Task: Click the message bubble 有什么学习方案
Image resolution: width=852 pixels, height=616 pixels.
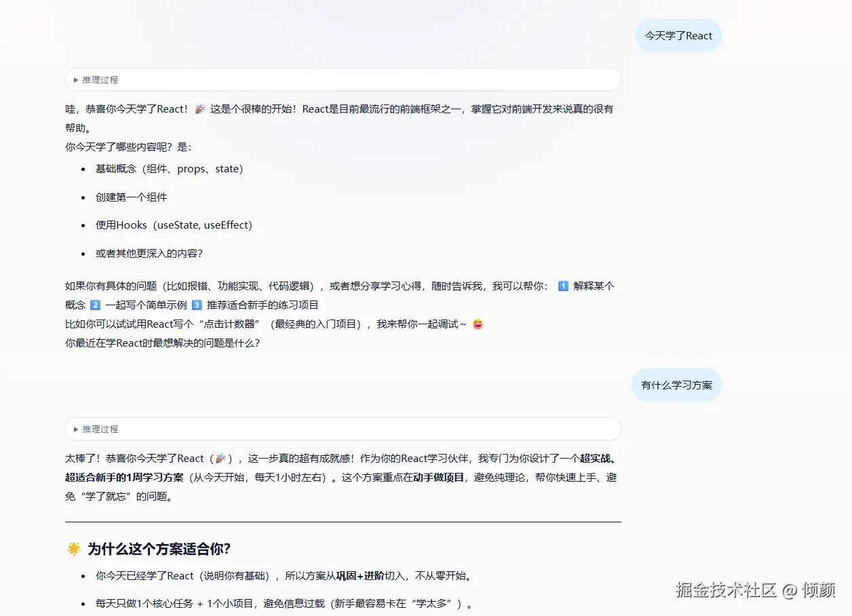Action: pos(676,385)
